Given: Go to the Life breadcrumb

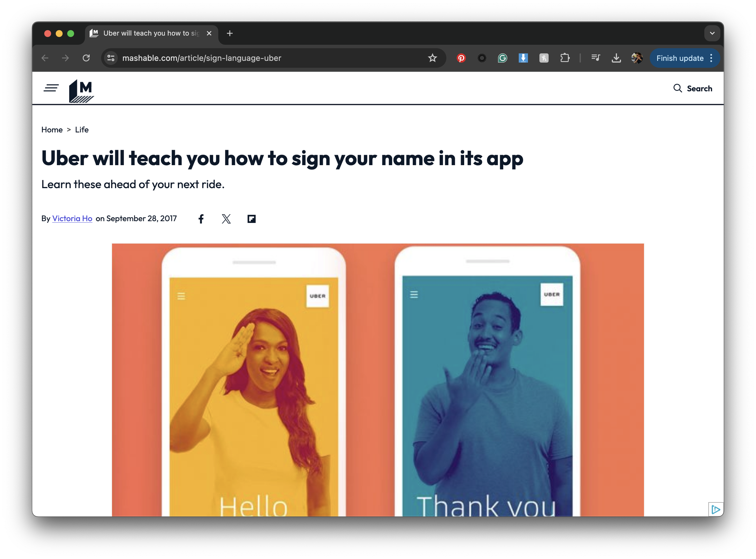Looking at the screenshot, I should [82, 129].
